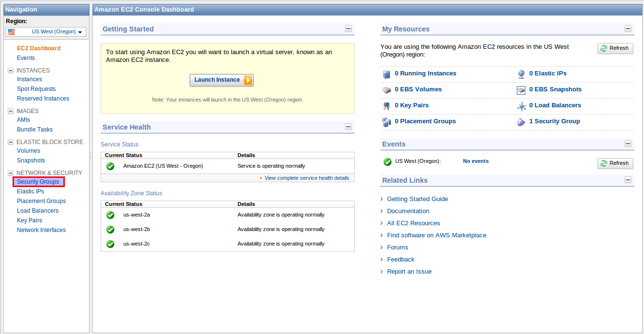Open Snapshots in navigation
Screen dimensions: 644x334
[31, 160]
